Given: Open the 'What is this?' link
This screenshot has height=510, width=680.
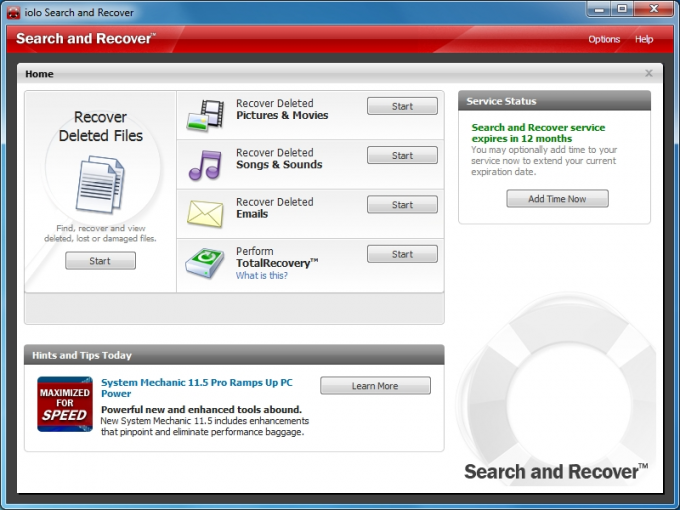Looking at the screenshot, I should pyautogui.click(x=262, y=275).
